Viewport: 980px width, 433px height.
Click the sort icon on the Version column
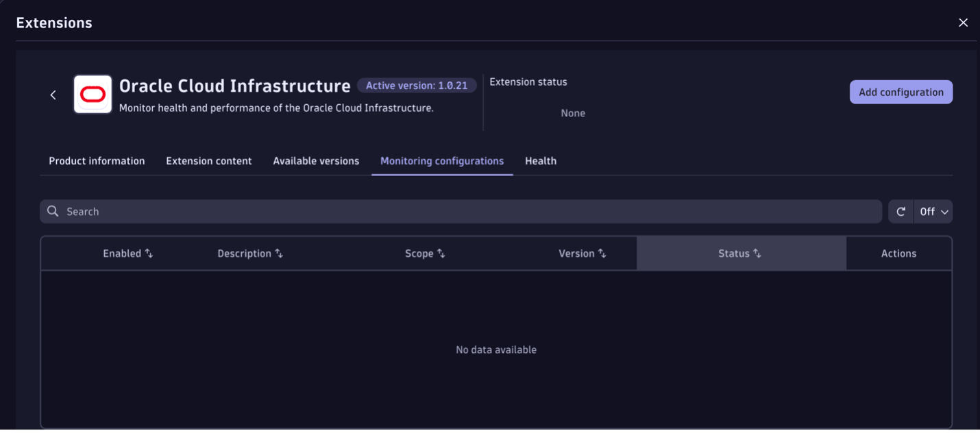[603, 253]
